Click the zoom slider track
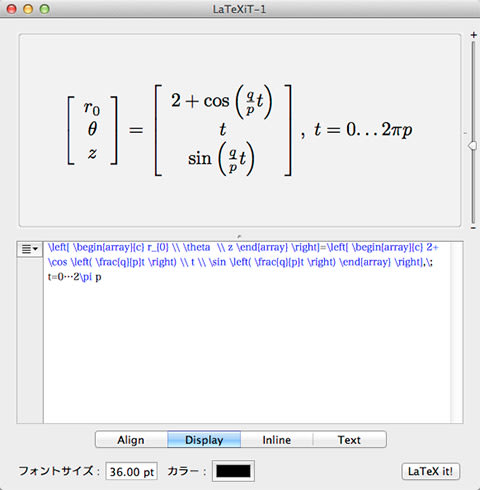This screenshot has height=490, width=480. click(x=473, y=132)
